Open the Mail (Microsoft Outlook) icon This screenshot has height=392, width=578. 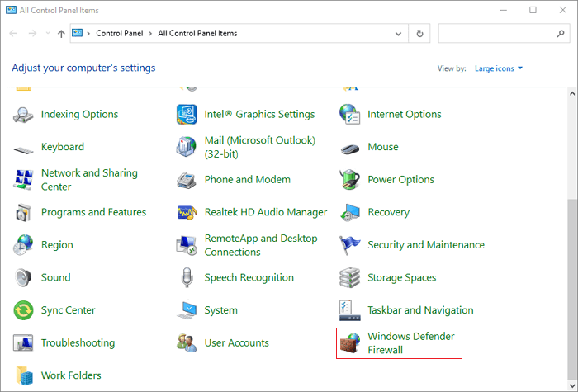pos(187,147)
